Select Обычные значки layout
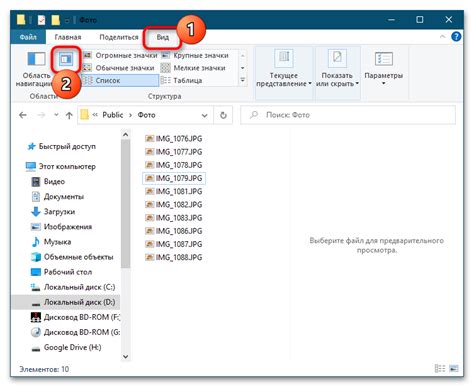Viewport: 474px width, 387px height. (x=120, y=68)
